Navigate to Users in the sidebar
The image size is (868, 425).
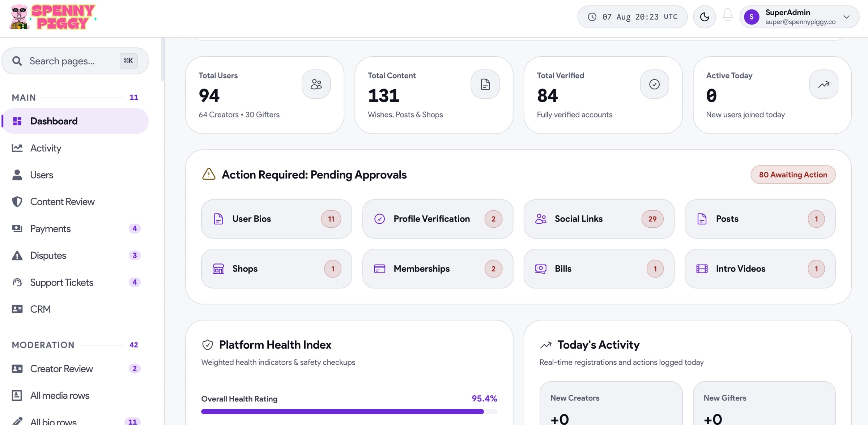[75, 175]
